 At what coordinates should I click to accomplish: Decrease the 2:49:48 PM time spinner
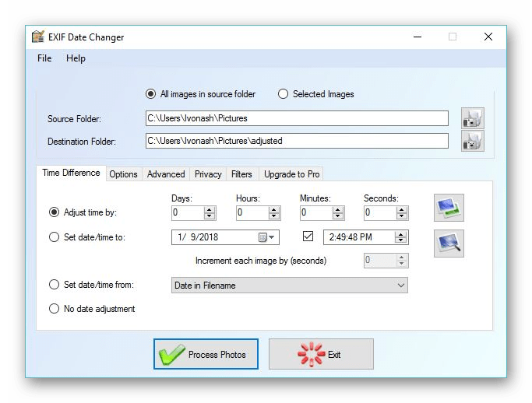click(401, 240)
